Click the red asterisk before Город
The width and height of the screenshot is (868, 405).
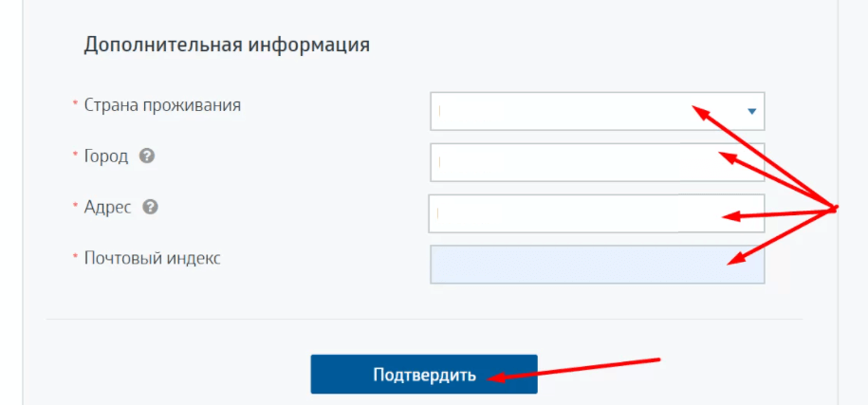pos(75,155)
